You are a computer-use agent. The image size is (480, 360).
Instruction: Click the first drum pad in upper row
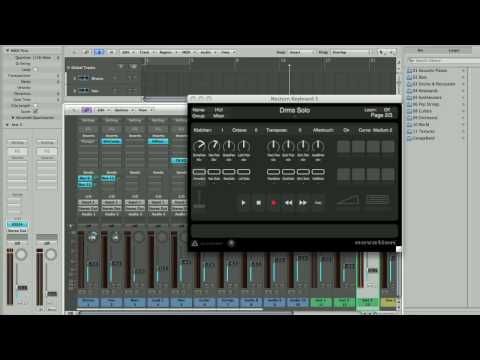click(x=343, y=146)
